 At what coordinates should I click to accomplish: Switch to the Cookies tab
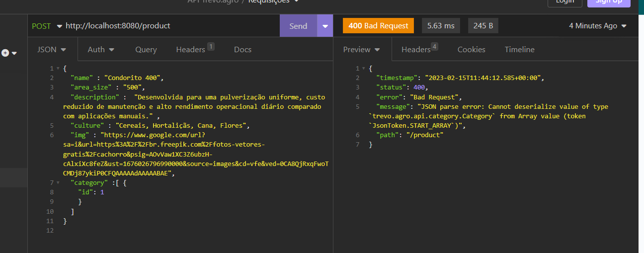(x=471, y=50)
